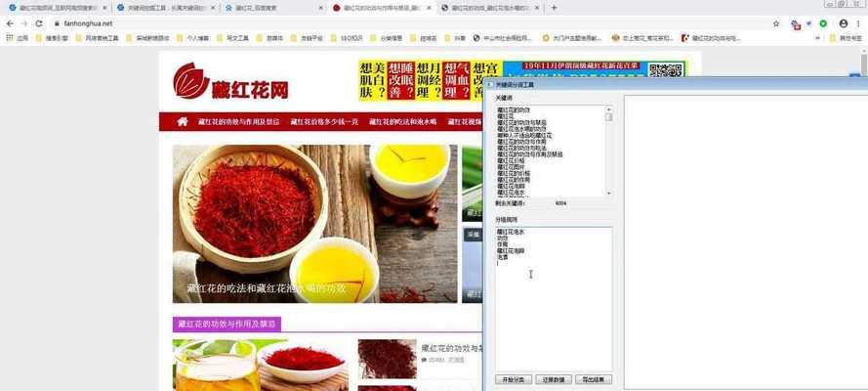Click the start grouping button in tool

pos(514,380)
